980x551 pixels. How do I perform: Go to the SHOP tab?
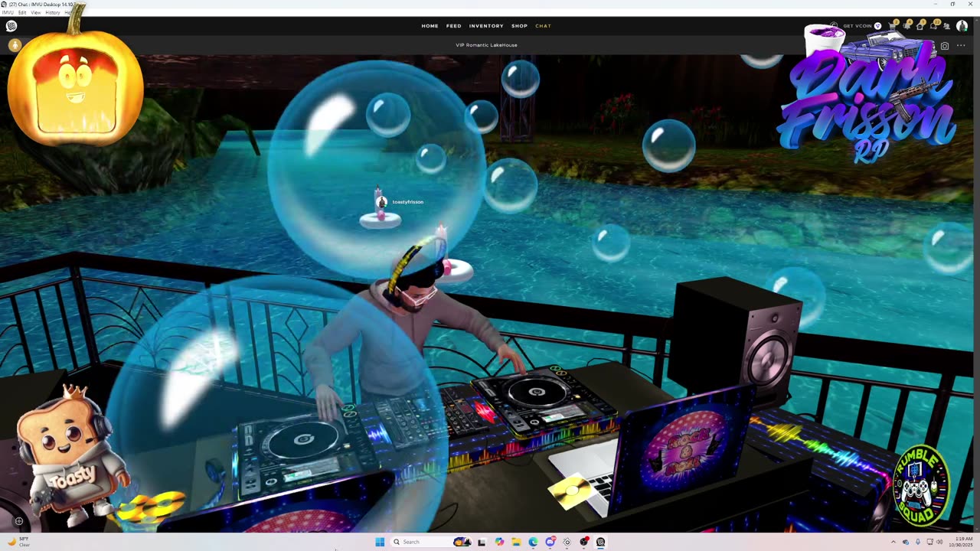pyautogui.click(x=519, y=26)
